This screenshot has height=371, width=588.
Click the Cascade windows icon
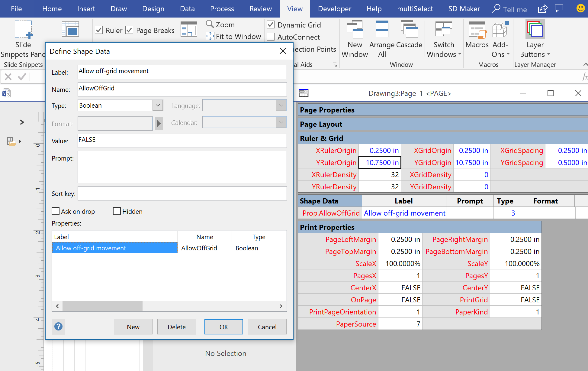pyautogui.click(x=410, y=29)
